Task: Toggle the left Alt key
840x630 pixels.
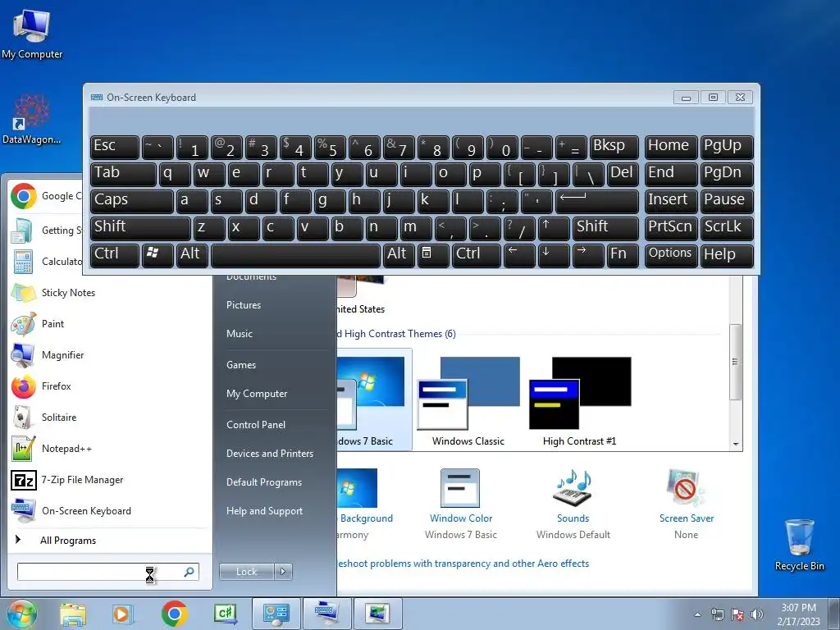Action: click(192, 254)
